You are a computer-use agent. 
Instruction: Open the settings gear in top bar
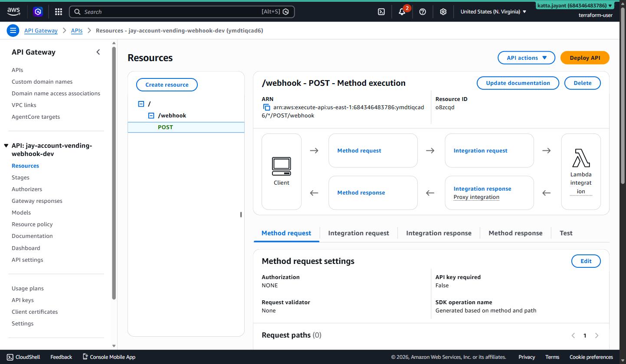[443, 12]
